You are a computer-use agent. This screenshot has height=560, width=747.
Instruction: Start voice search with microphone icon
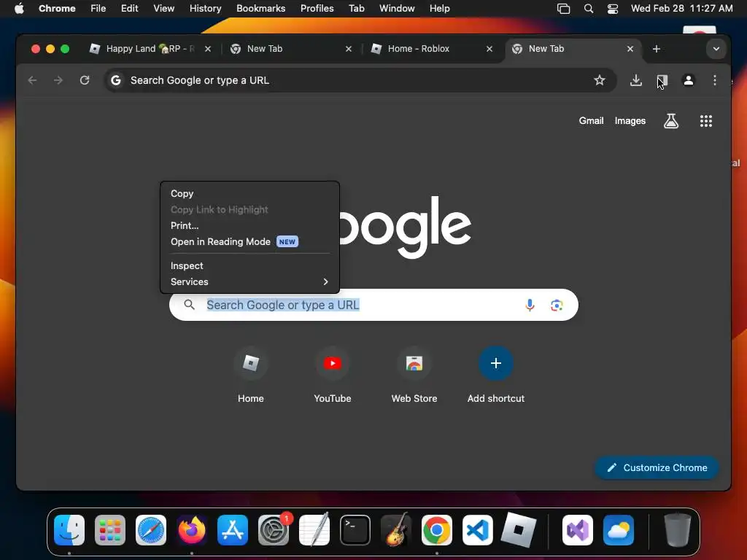[530, 305]
